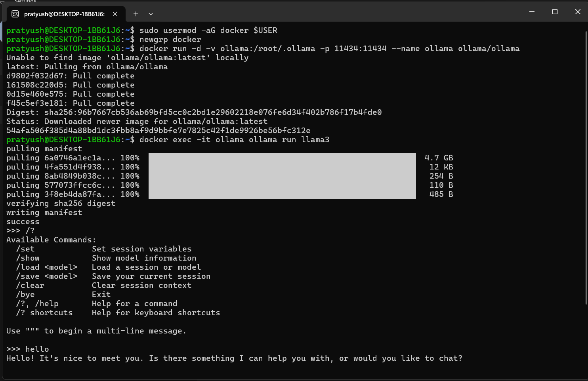Click 'pulling 3f8eb4da87fa' progress line
588x381 pixels.
230,194
